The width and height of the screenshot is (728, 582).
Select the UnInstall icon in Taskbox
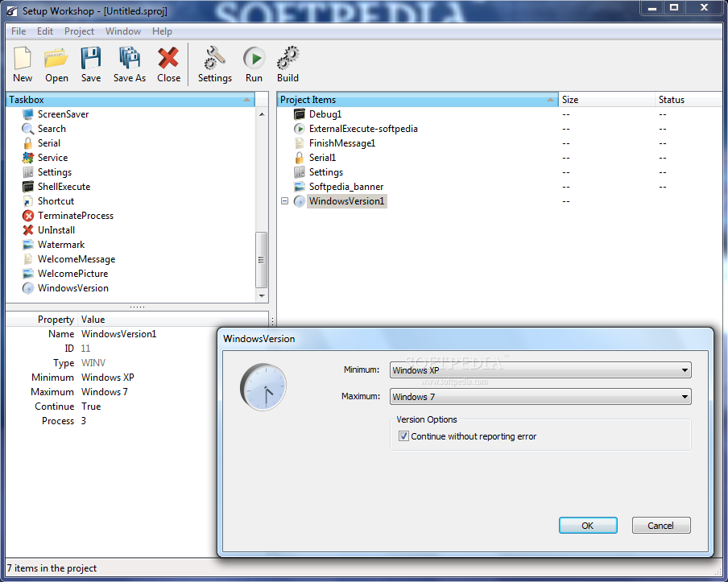tap(28, 230)
